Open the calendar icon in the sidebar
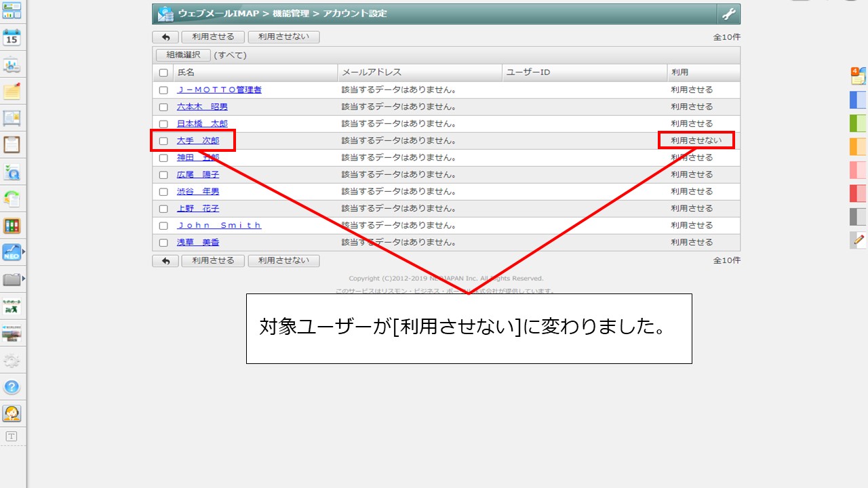 point(12,38)
